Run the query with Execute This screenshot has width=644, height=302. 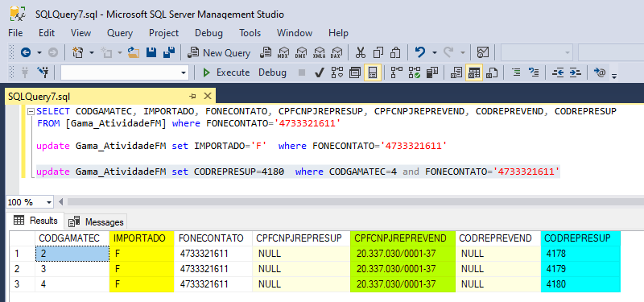click(x=226, y=72)
